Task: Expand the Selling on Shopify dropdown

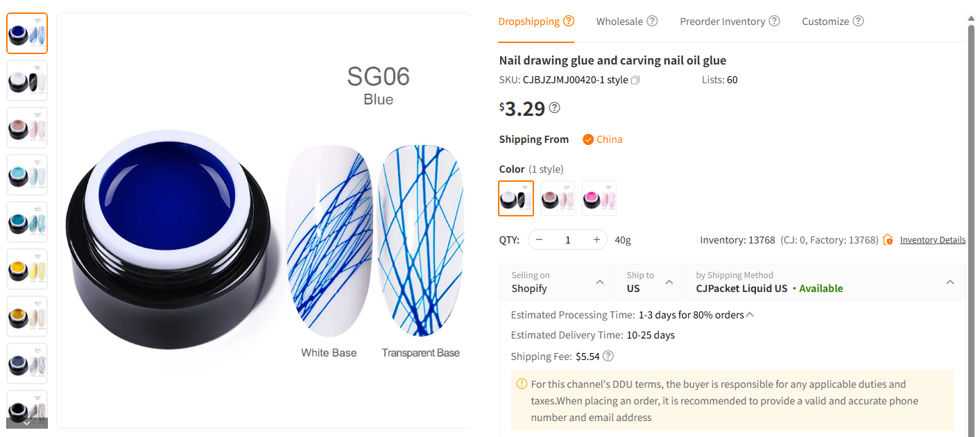Action: click(600, 282)
